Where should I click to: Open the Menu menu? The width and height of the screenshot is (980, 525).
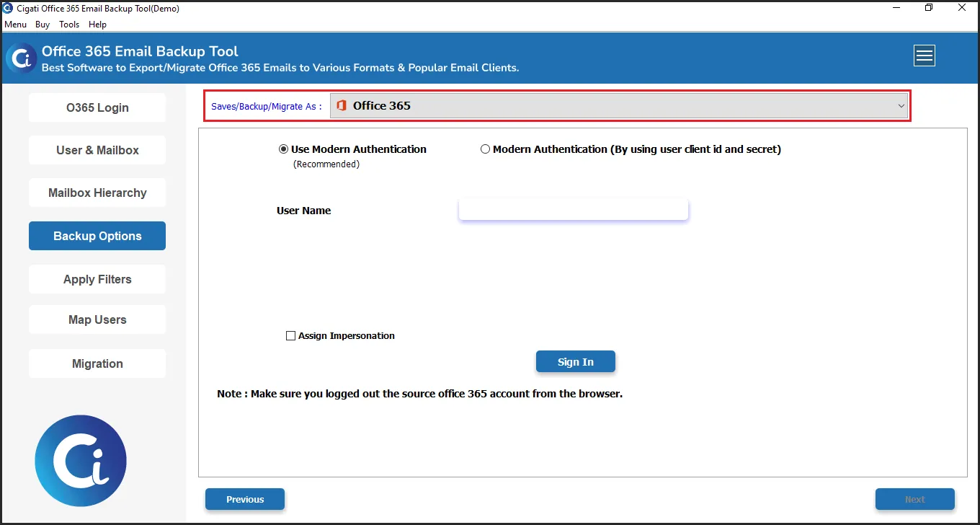(15, 25)
